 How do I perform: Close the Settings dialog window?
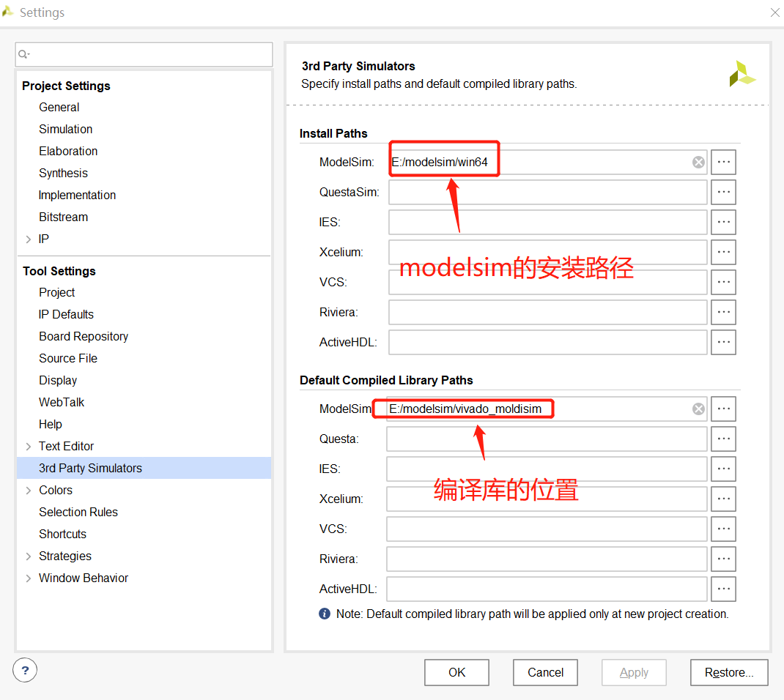774,12
